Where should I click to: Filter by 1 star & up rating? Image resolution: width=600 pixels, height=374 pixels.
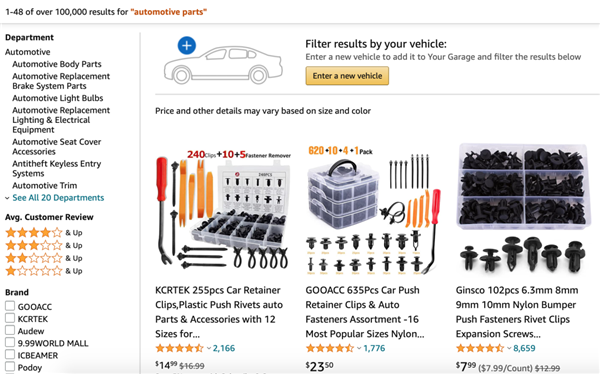tap(44, 271)
